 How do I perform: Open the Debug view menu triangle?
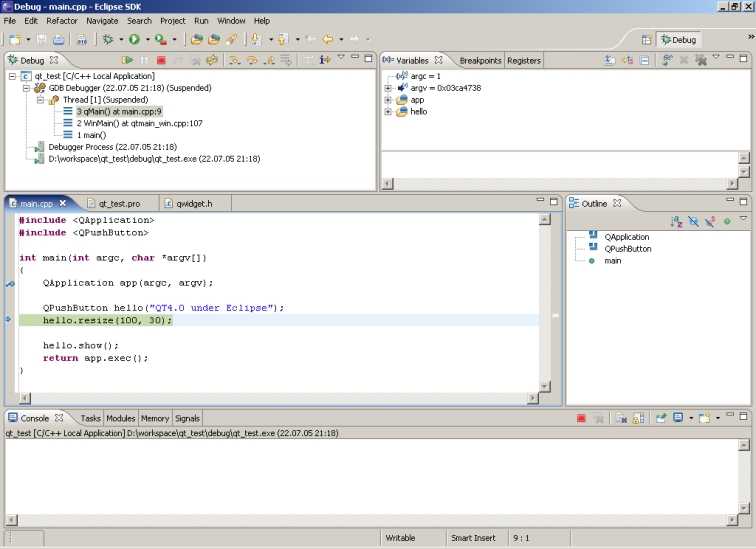point(341,57)
